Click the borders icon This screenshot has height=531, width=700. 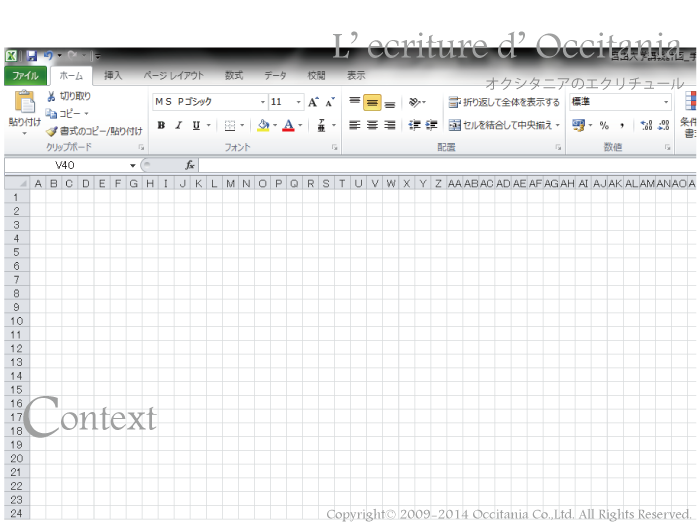point(229,125)
